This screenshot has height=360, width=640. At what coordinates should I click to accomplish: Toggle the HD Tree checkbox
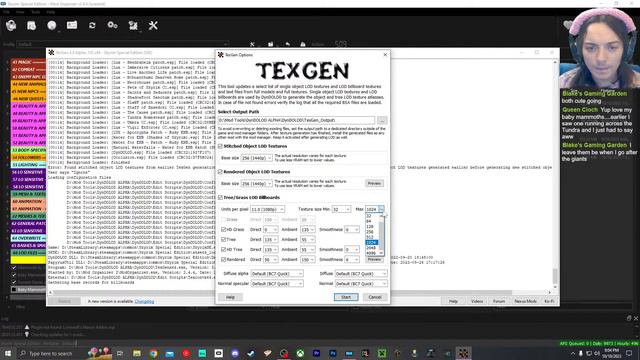click(x=224, y=249)
